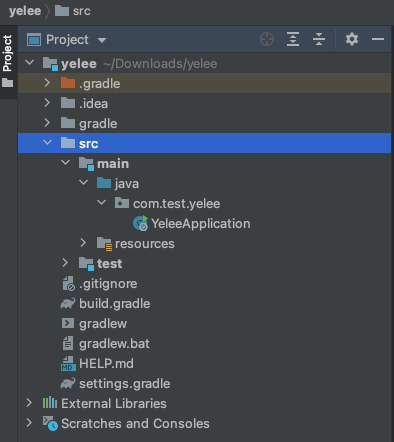Select the test folder name
This screenshot has height=442, width=394.
pyautogui.click(x=109, y=263)
